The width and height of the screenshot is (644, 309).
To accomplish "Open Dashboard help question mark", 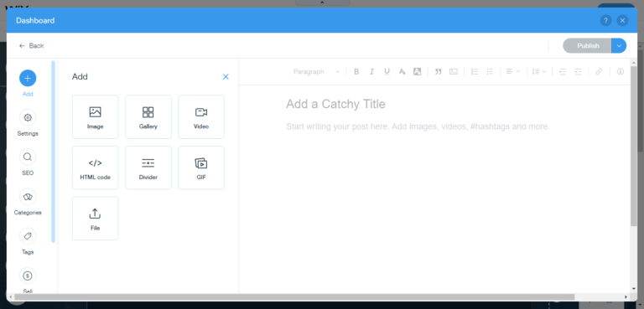I will click(605, 21).
